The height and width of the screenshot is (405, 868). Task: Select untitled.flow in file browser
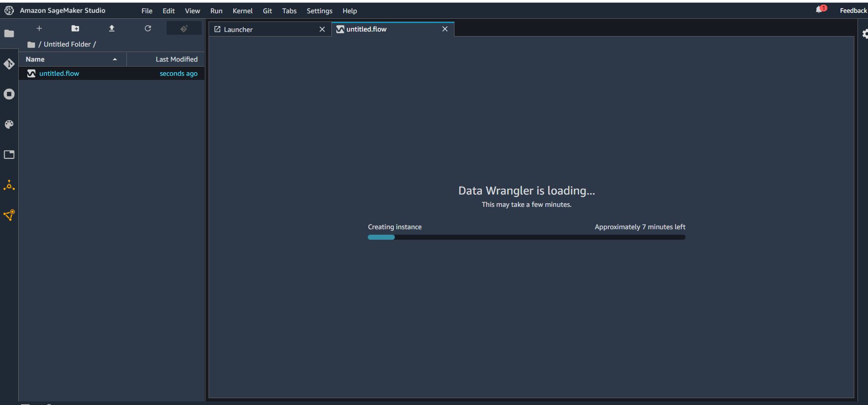(x=112, y=74)
